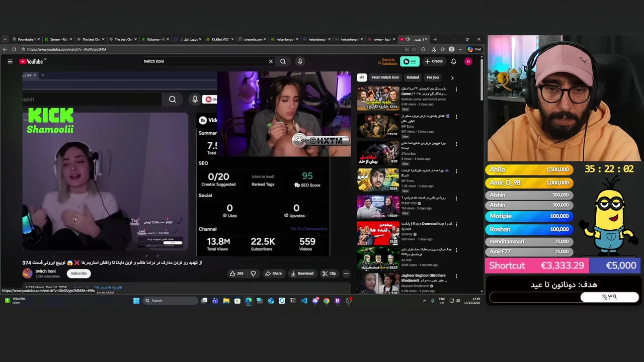644x362 pixels.
Task: Share the video
Action: tap(274, 274)
